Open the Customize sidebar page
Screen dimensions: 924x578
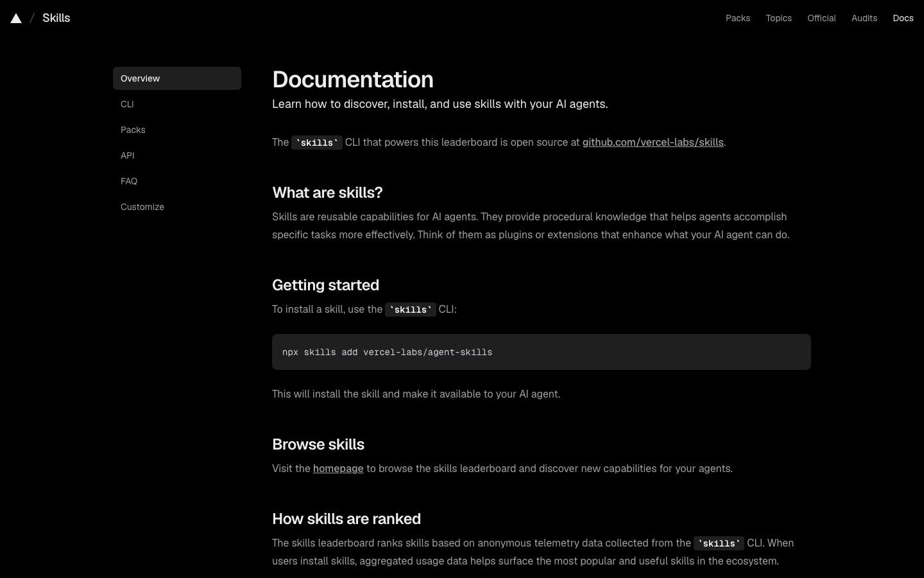pos(177,207)
